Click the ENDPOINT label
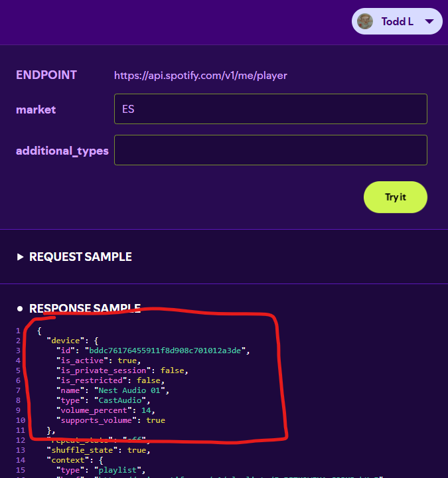The image size is (448, 478). (x=46, y=76)
